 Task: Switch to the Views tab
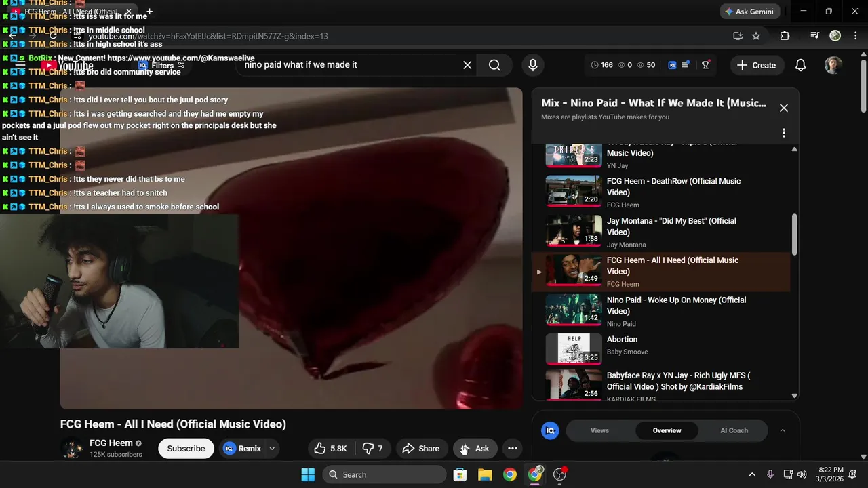[599, 430]
